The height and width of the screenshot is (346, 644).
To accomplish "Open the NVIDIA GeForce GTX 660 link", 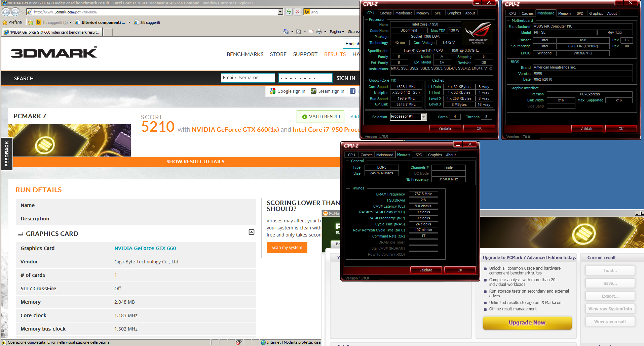I will point(145,248).
